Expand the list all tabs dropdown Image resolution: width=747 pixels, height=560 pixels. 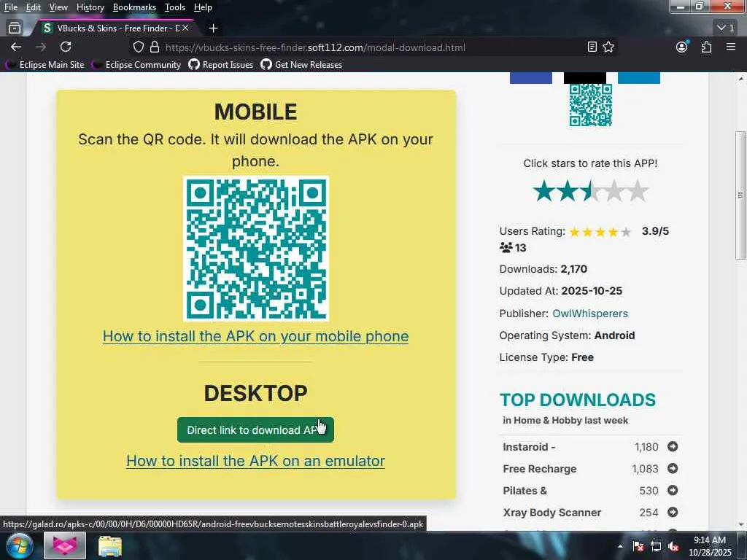click(x=726, y=28)
